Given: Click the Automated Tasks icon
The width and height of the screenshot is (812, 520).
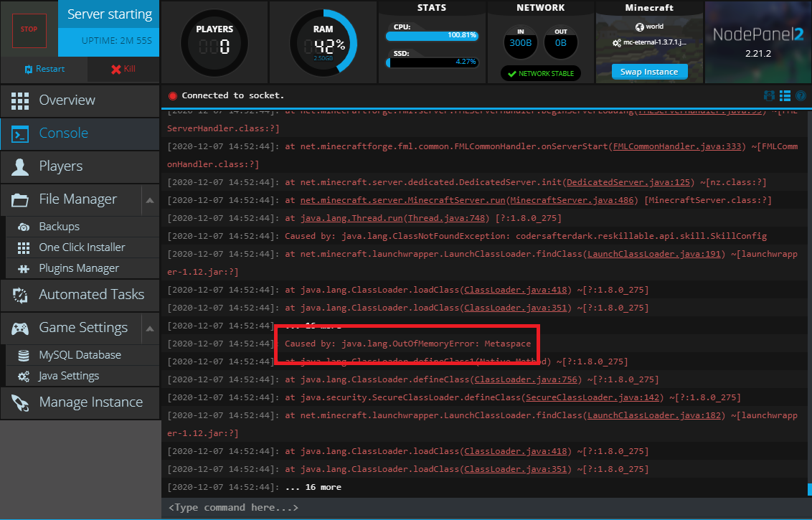Looking at the screenshot, I should tap(19, 294).
